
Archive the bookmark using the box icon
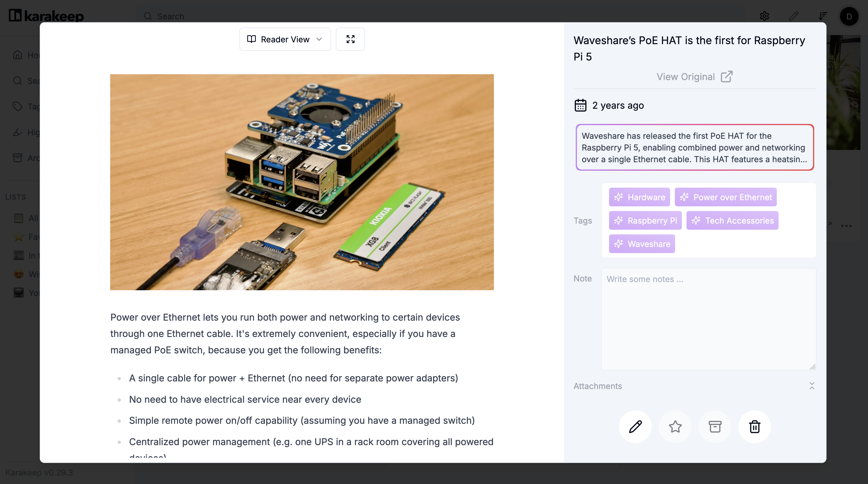coord(715,427)
